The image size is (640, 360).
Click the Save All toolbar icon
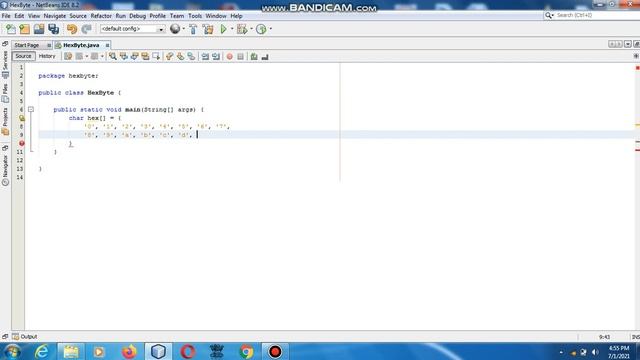coord(53,29)
